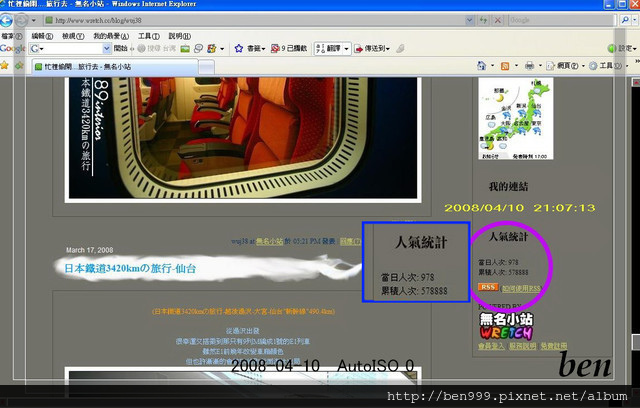Click the Add to Favorites icon

19,65
